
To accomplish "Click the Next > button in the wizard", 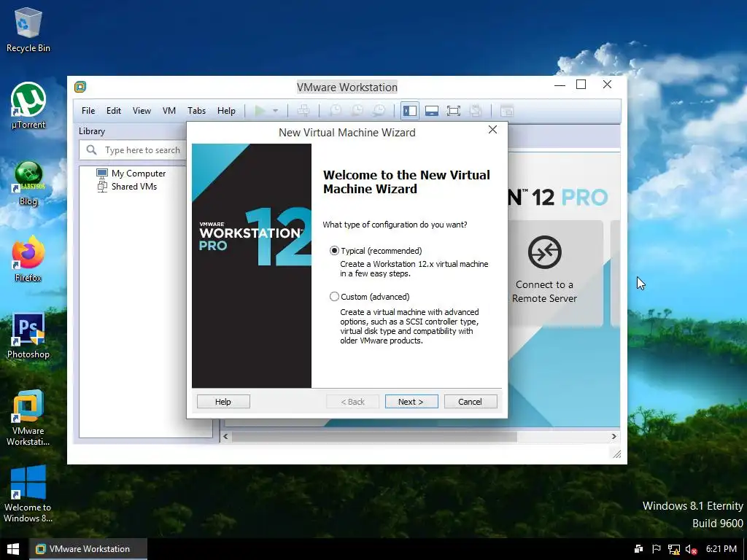I will coord(411,402).
